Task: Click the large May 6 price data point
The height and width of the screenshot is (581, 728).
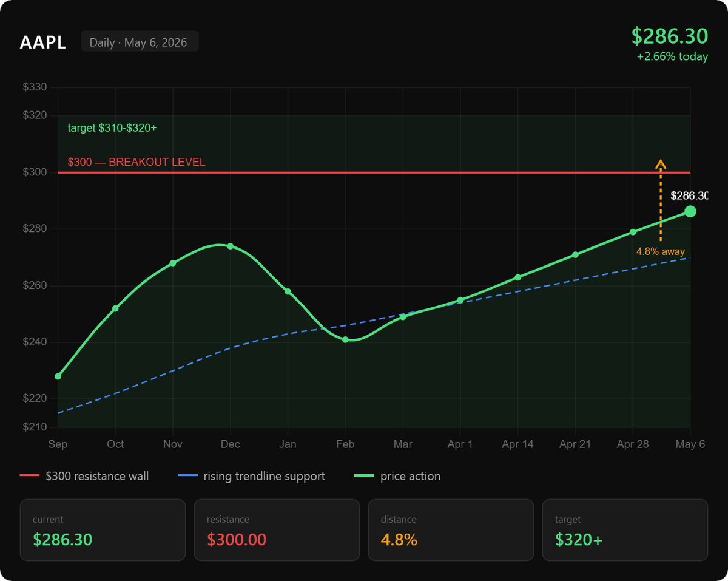Action: (x=690, y=211)
